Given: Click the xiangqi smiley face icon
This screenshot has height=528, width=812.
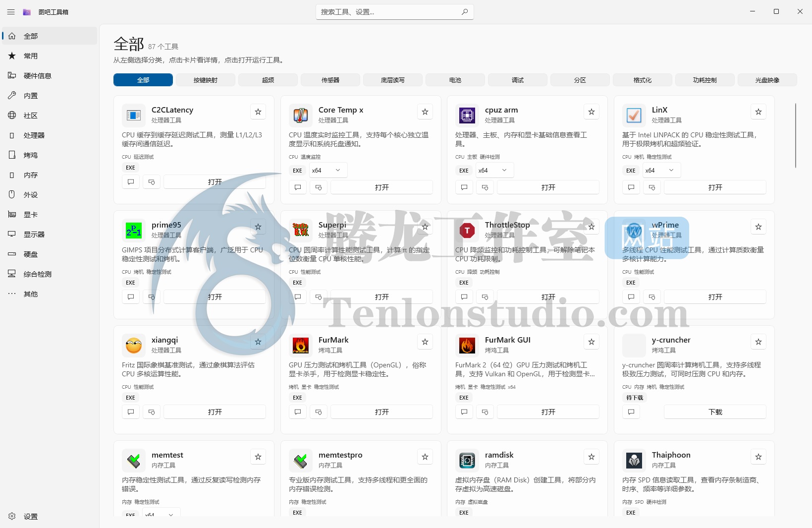Looking at the screenshot, I should point(134,346).
